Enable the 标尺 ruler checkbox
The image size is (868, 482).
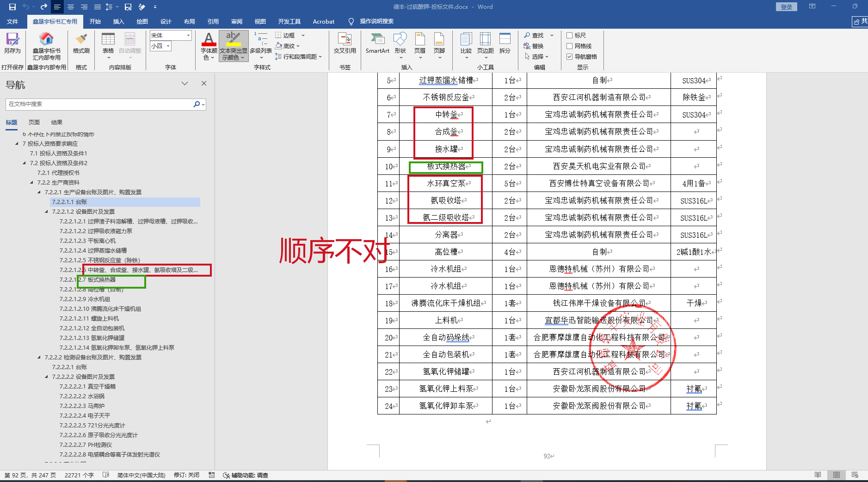570,35
